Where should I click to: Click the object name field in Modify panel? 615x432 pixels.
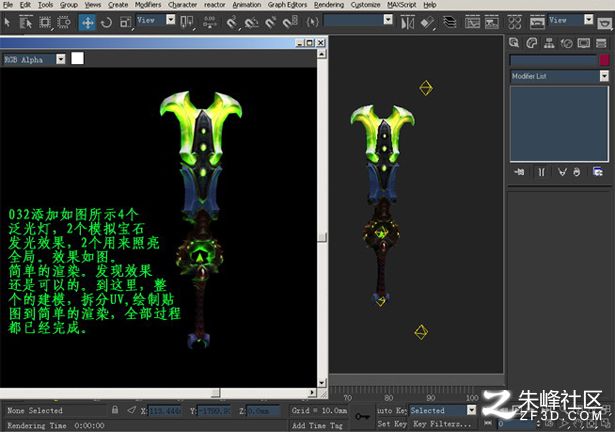(x=553, y=60)
